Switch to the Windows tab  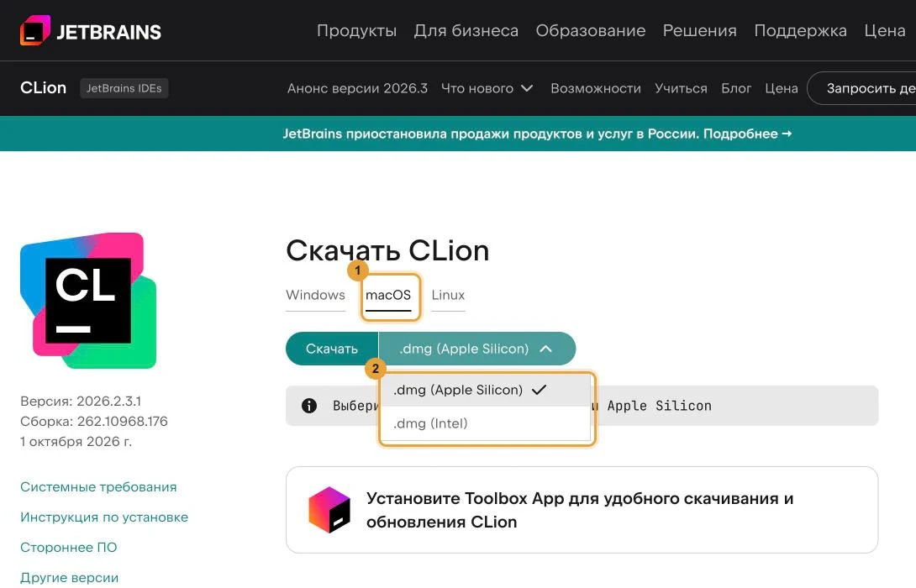pos(315,295)
